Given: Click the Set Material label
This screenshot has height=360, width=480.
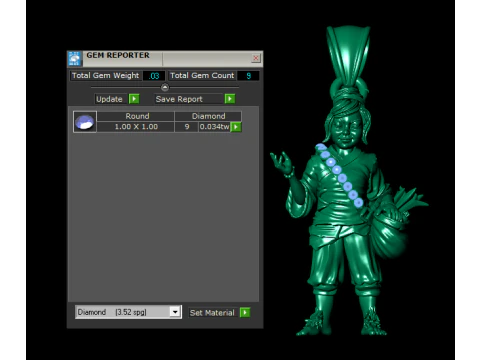Looking at the screenshot, I should [212, 313].
